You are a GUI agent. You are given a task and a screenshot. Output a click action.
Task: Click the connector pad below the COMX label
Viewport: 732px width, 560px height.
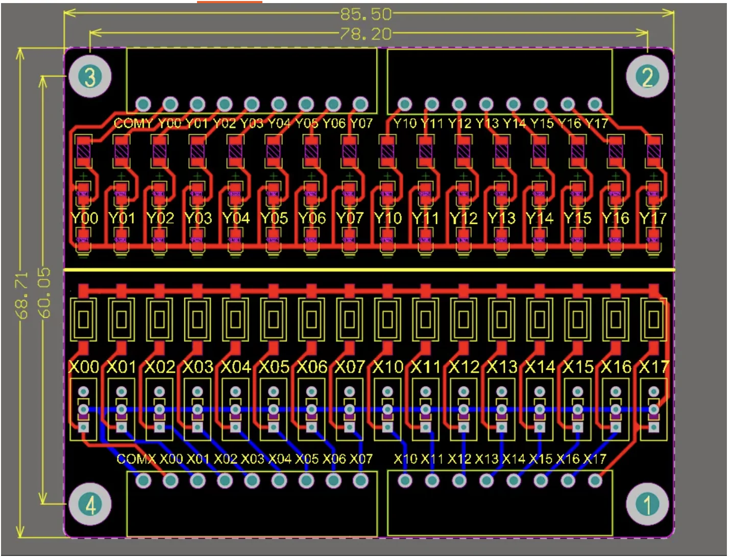pyautogui.click(x=143, y=480)
